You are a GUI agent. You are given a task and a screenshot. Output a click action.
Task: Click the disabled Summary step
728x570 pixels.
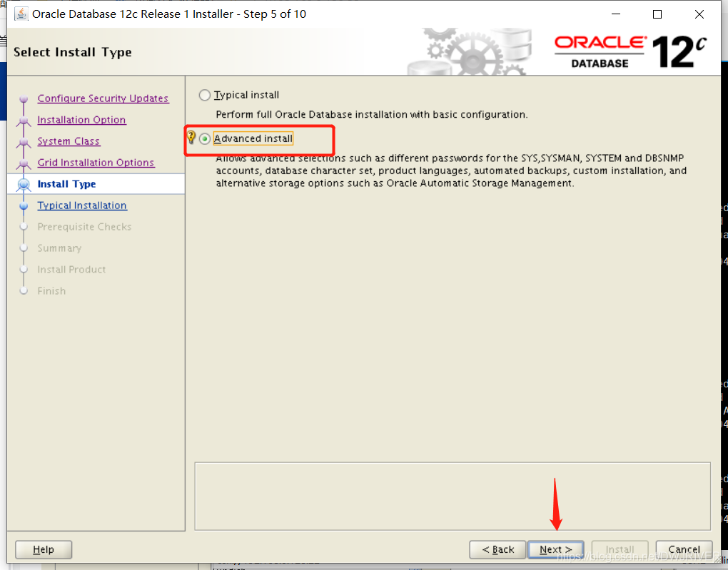(x=59, y=248)
